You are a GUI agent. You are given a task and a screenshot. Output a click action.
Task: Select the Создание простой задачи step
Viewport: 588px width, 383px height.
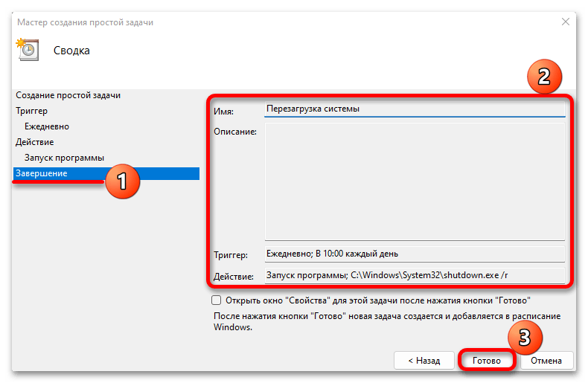(x=68, y=95)
